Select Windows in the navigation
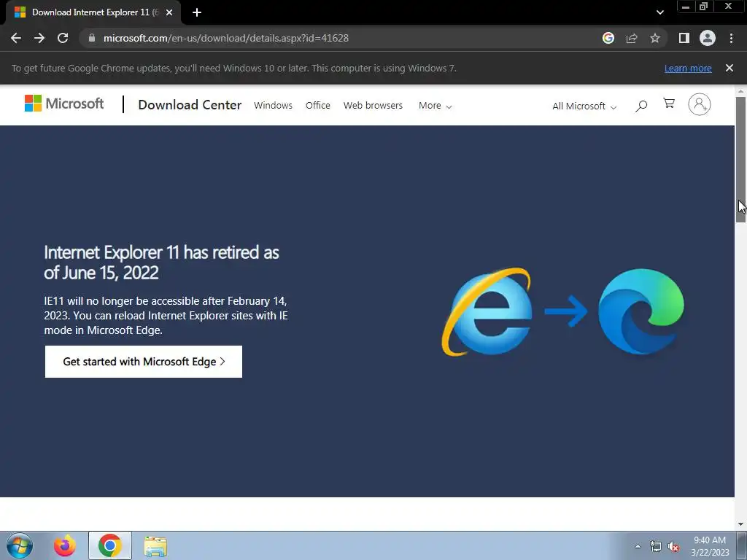This screenshot has height=560, width=747. click(273, 105)
